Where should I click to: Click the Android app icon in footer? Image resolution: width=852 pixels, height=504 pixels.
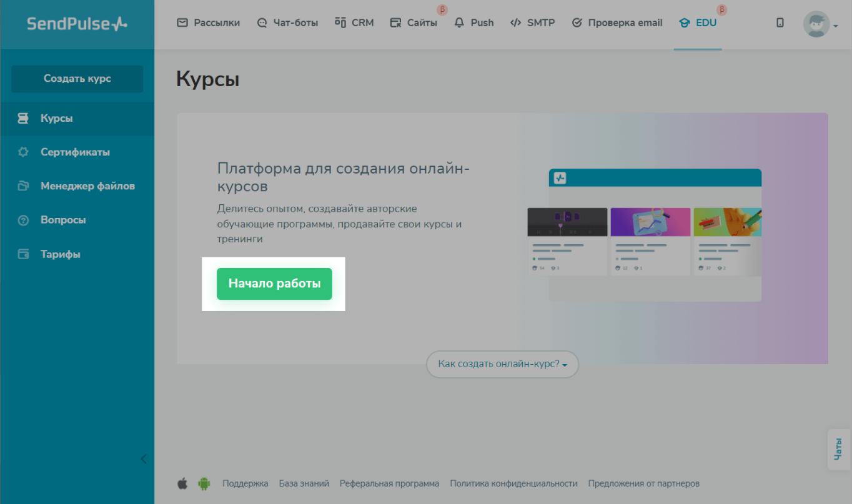pos(204,483)
